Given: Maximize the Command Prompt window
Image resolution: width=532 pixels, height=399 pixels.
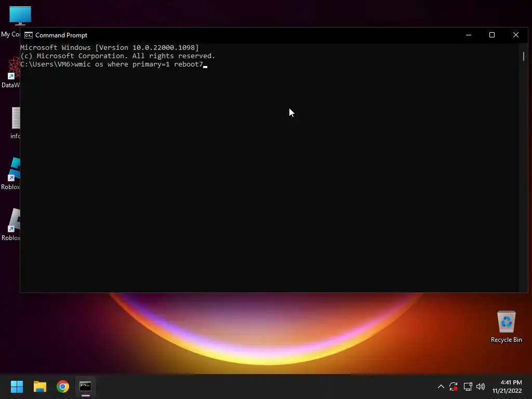Looking at the screenshot, I should (x=492, y=35).
